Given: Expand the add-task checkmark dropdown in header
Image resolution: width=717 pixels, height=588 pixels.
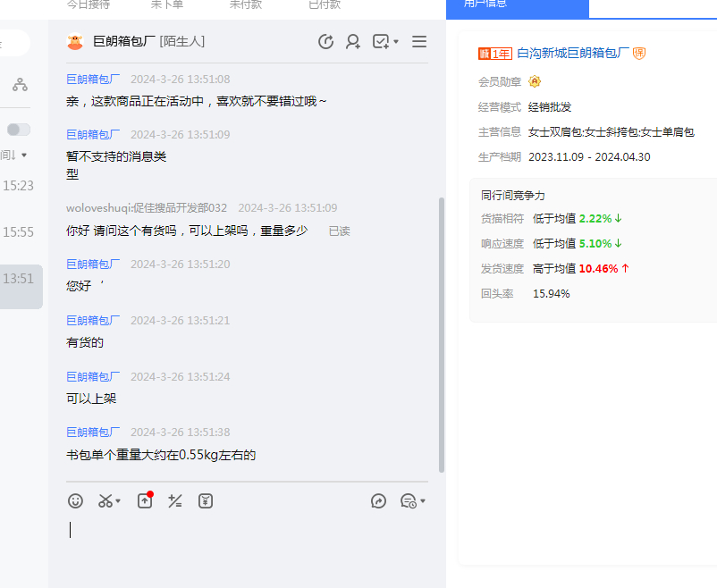Looking at the screenshot, I should 396,42.
